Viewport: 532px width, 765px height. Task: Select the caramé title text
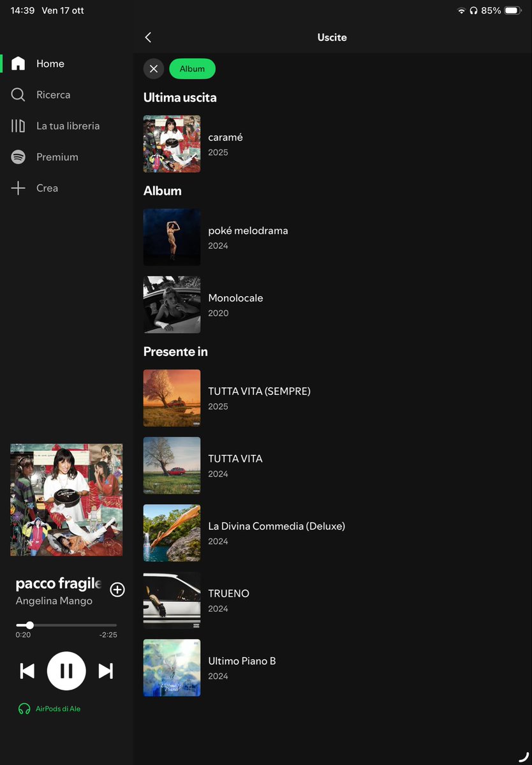click(225, 137)
